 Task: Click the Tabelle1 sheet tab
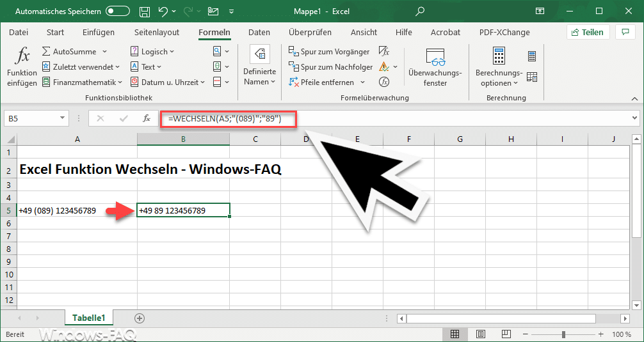pos(89,318)
